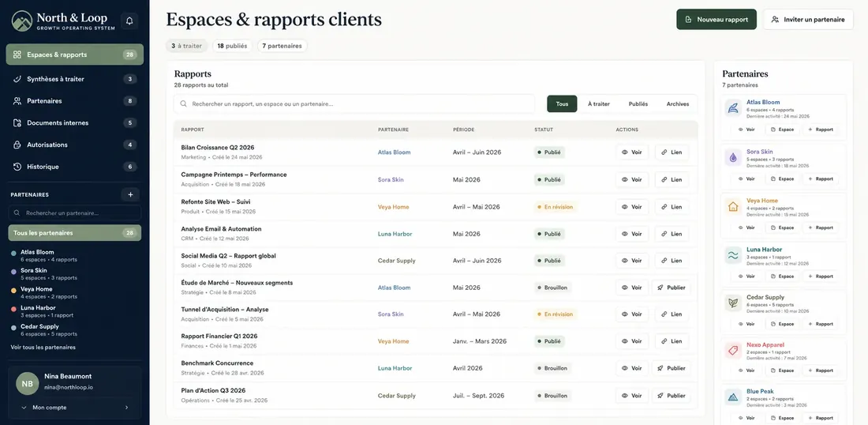Click Voir for Campagne Printemps – Performance
Screen dimensions: 868x425
click(x=631, y=179)
